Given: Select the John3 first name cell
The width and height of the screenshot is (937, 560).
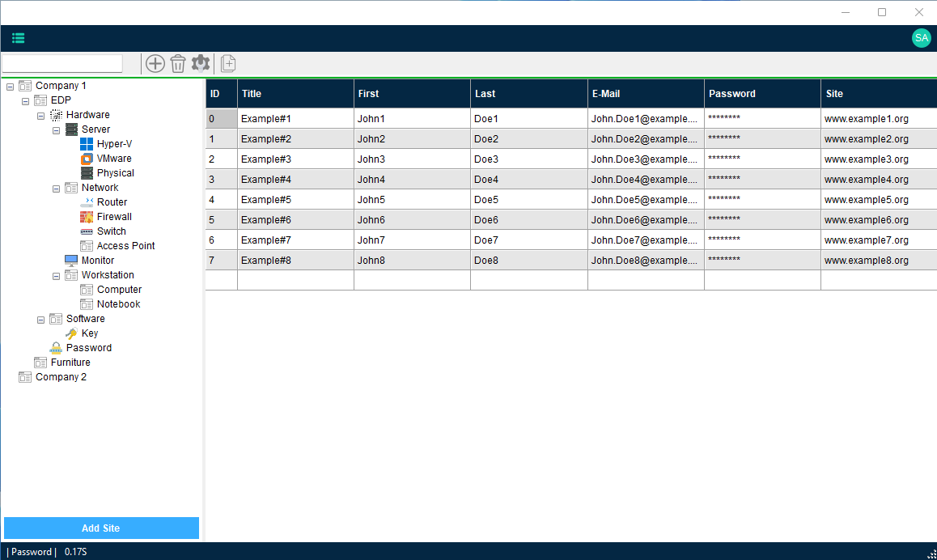Looking at the screenshot, I should (x=413, y=159).
